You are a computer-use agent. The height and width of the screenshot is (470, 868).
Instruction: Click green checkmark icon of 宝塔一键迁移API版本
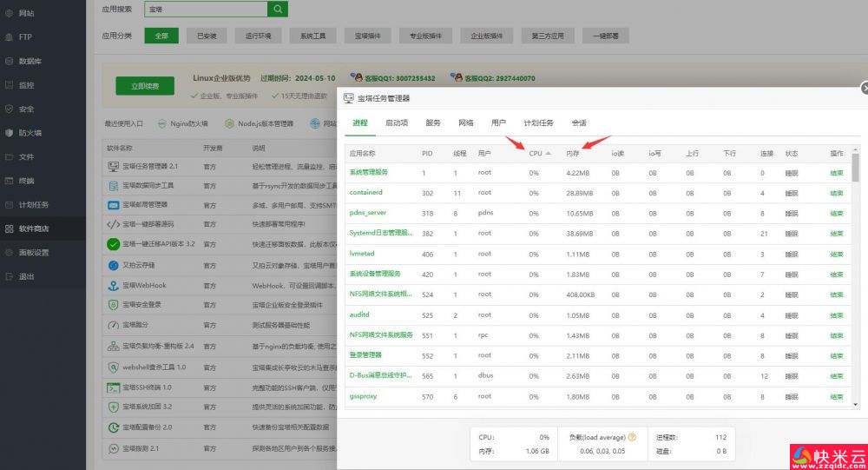114,244
